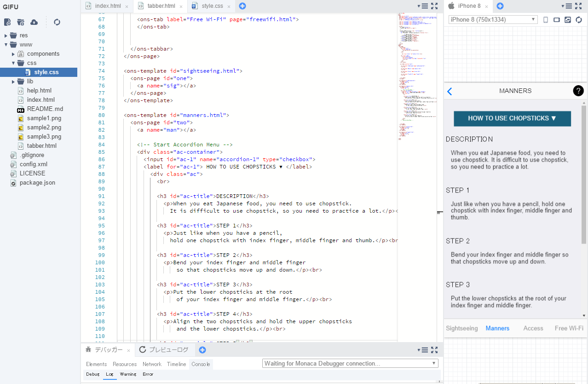Viewport: 588px width, 384px height.
Task: Tap the back arrow in MANNERS preview
Action: click(x=450, y=91)
